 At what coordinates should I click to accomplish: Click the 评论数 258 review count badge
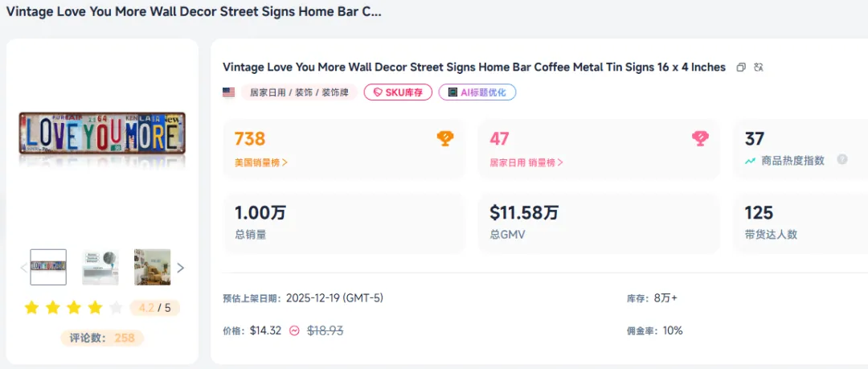[x=102, y=338]
